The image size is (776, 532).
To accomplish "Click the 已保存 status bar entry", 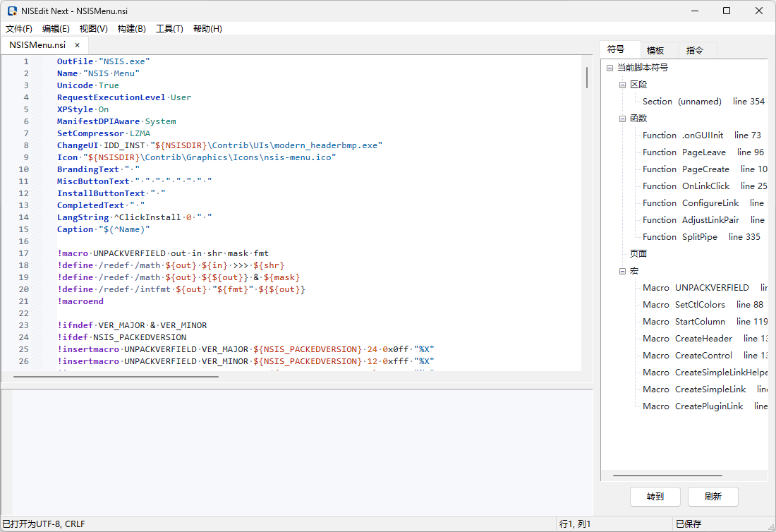I will point(689,524).
